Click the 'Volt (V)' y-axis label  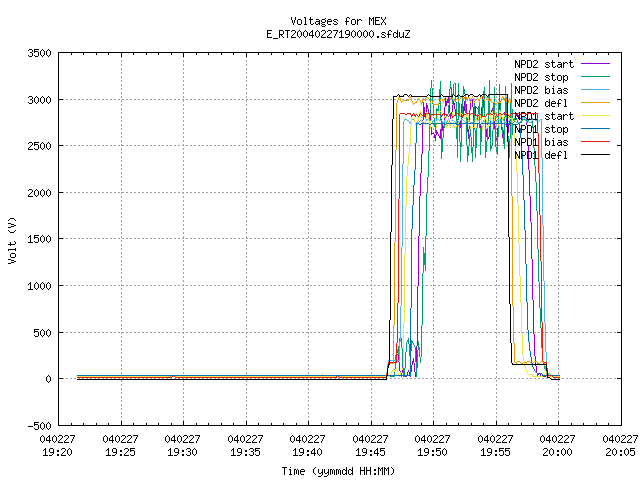pos(12,240)
